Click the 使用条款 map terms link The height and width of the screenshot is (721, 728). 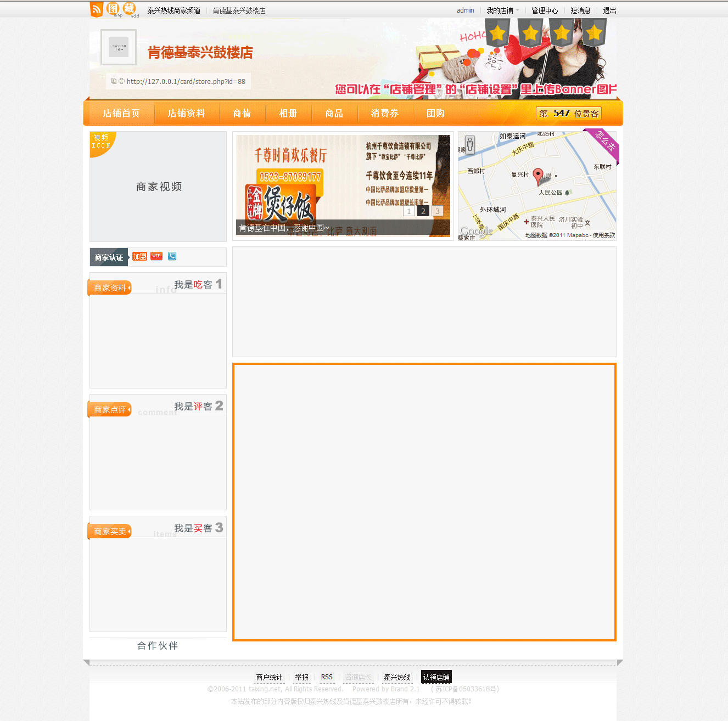604,235
